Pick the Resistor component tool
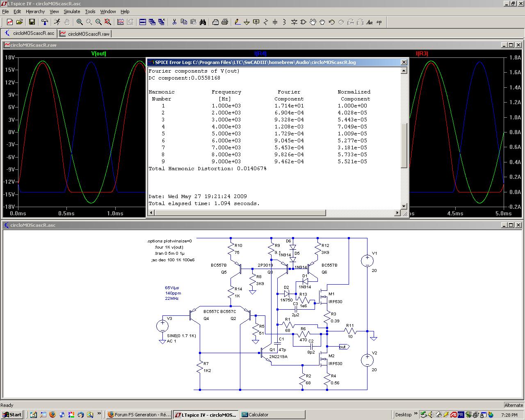This screenshot has width=525, height=420. [266, 22]
